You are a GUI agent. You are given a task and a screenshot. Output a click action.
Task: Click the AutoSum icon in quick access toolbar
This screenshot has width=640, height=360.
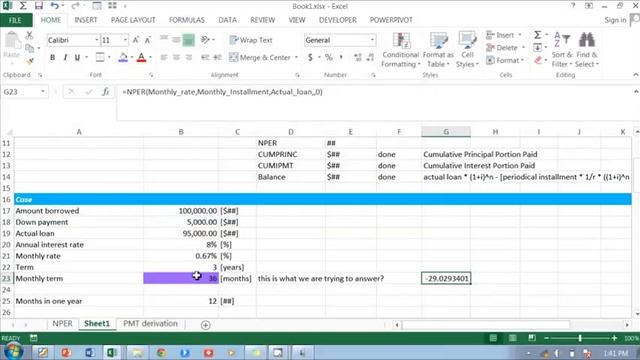point(23,6)
